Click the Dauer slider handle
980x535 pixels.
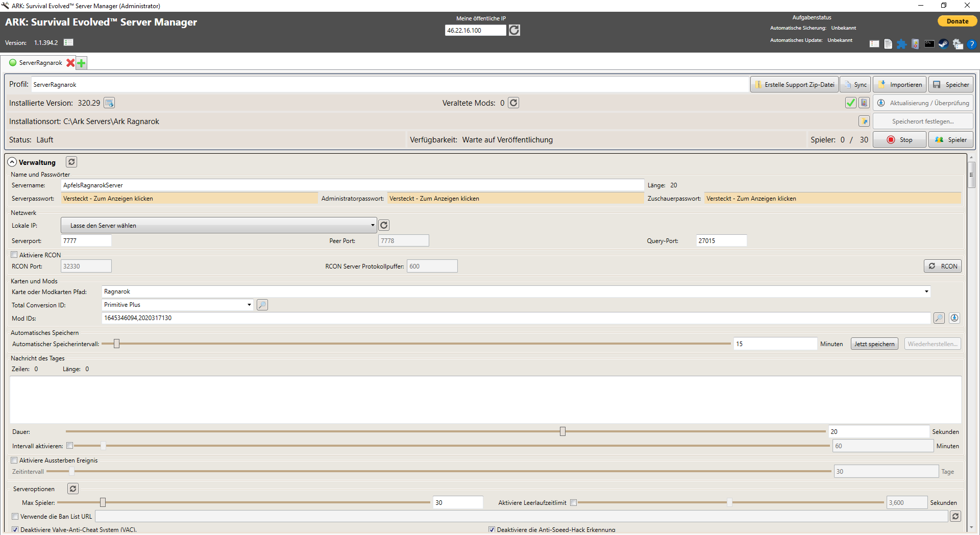click(x=562, y=431)
